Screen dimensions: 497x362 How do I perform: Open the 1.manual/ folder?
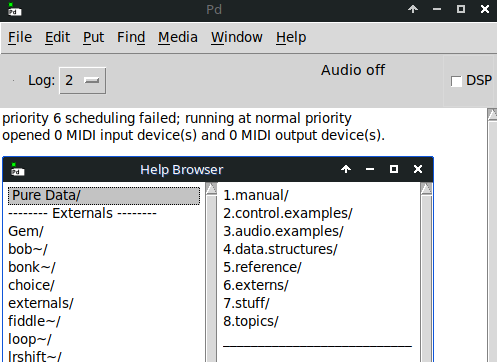pos(256,195)
